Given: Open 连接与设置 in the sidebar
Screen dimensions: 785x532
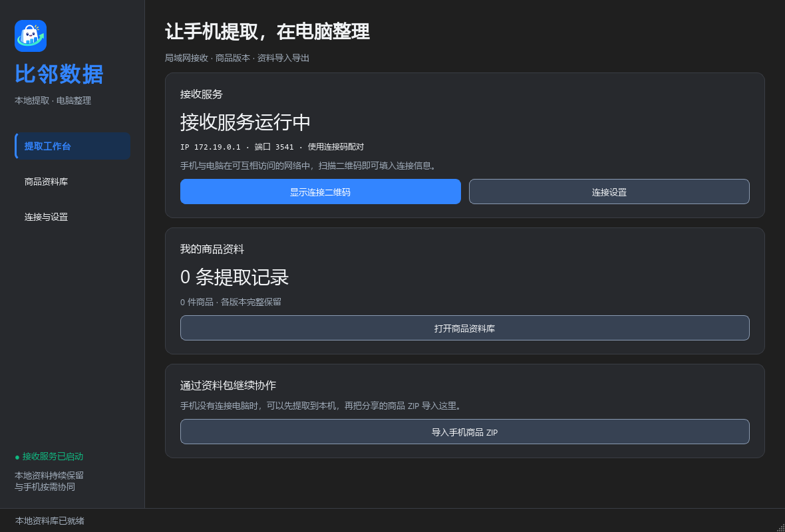Looking at the screenshot, I should coord(73,217).
